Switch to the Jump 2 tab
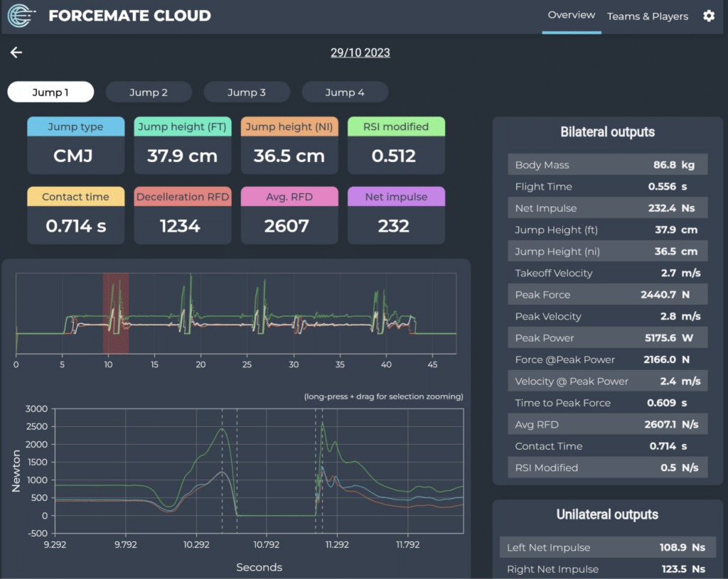This screenshot has width=728, height=579. pyautogui.click(x=149, y=92)
